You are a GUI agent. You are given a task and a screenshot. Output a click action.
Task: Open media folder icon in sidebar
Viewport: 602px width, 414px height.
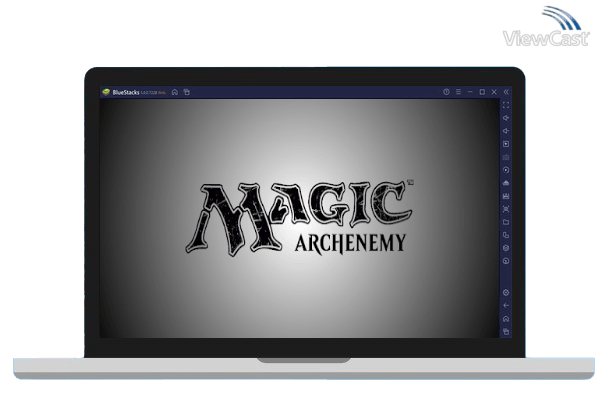(506, 222)
